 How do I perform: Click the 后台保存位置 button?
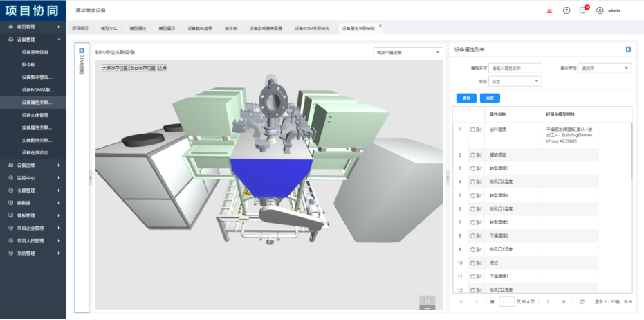pos(143,69)
